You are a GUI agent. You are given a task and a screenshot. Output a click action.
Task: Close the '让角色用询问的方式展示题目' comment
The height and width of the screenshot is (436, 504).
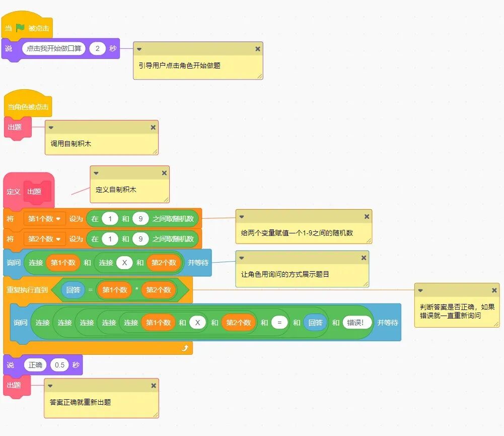[x=364, y=258]
